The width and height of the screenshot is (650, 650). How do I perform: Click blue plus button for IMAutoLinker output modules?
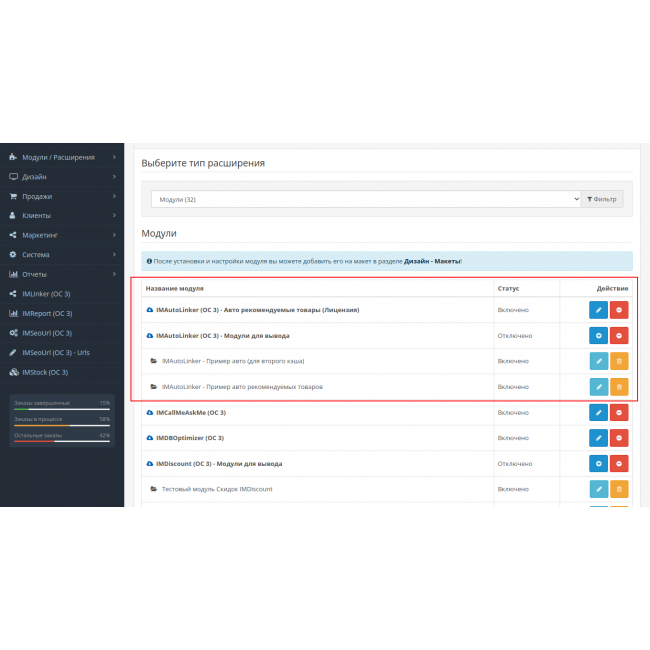(598, 336)
